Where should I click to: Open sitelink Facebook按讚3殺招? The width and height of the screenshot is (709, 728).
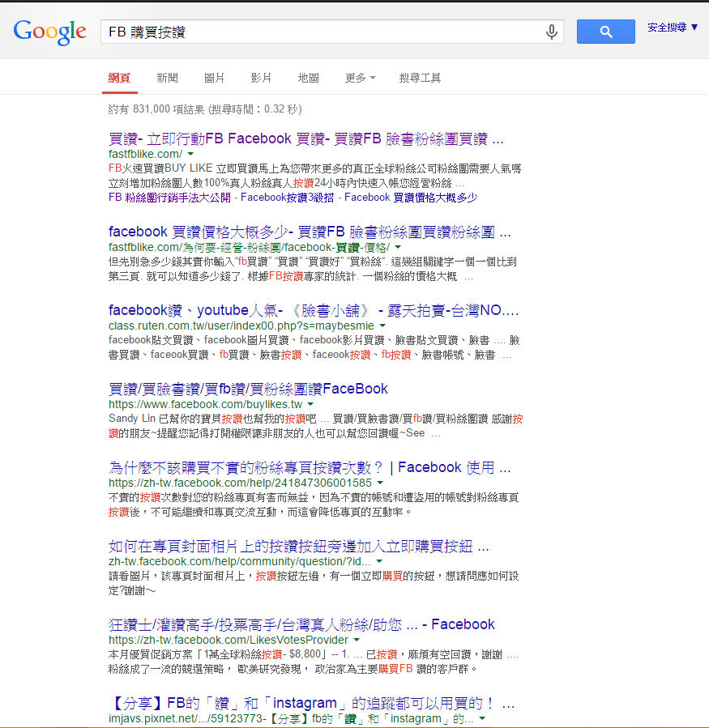[287, 198]
